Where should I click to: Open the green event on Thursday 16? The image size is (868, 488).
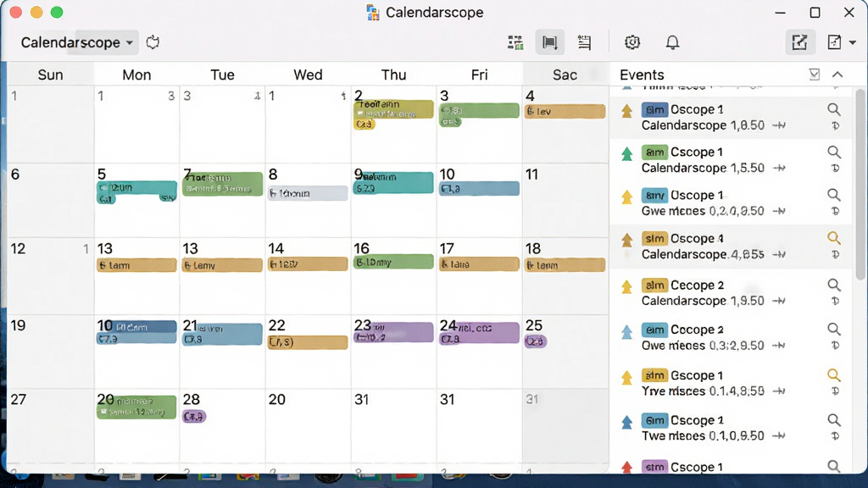[x=393, y=262]
